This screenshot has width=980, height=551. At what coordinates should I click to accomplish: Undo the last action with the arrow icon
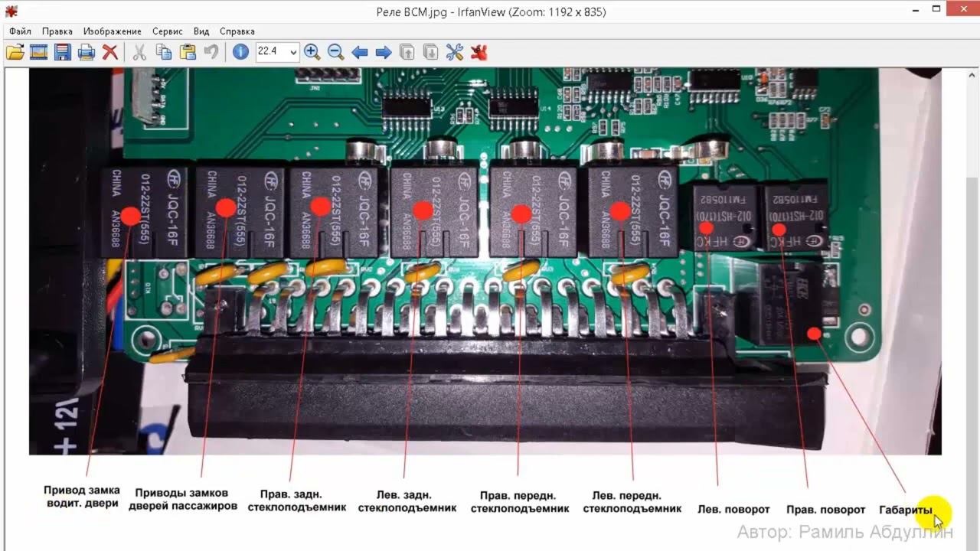[x=211, y=52]
